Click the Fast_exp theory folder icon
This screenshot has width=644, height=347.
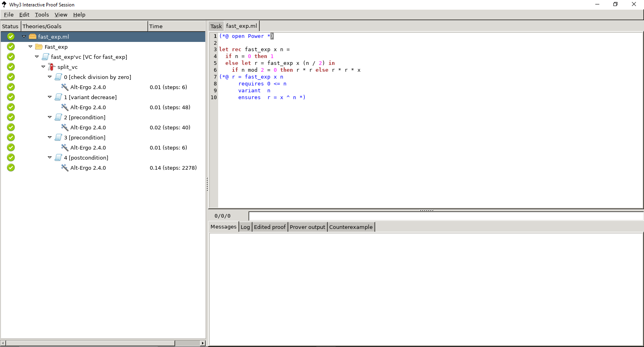click(39, 47)
